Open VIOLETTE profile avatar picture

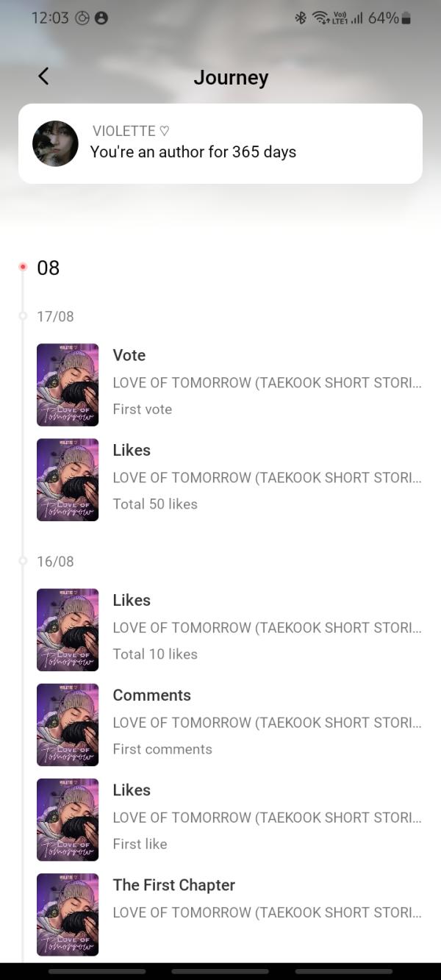point(55,143)
